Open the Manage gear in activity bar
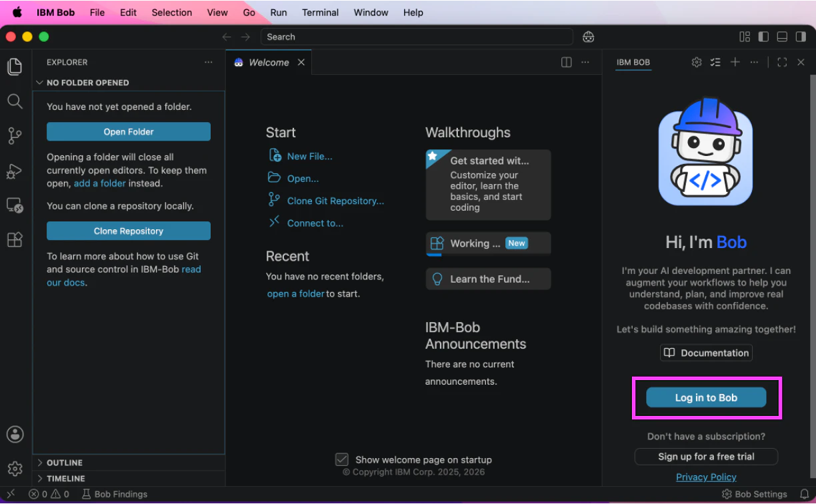816x504 pixels. [15, 469]
